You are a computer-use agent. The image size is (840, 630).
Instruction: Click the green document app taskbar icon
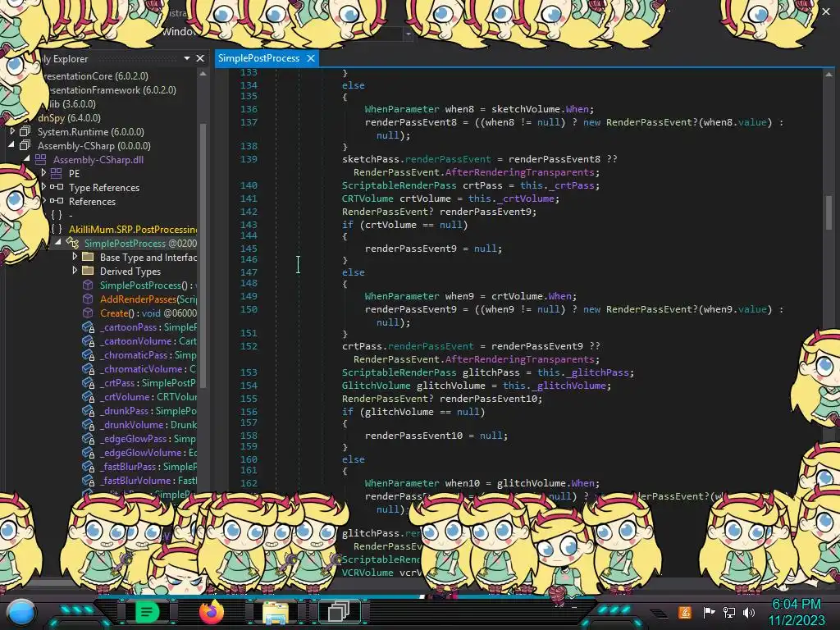(147, 612)
